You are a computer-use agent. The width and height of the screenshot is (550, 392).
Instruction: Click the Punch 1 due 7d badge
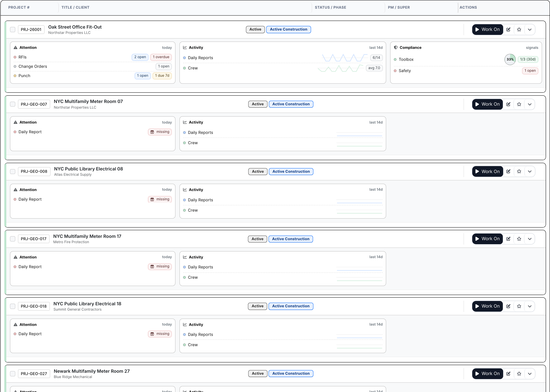point(162,76)
